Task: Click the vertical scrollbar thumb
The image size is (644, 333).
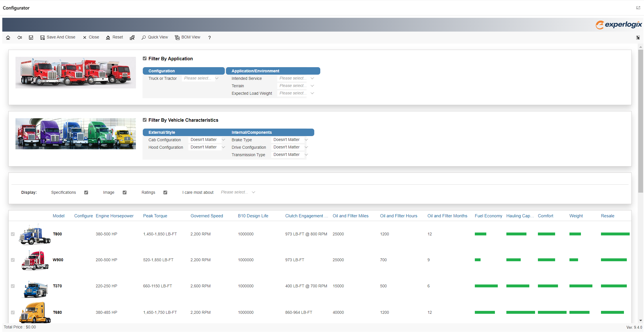Action: [x=641, y=121]
